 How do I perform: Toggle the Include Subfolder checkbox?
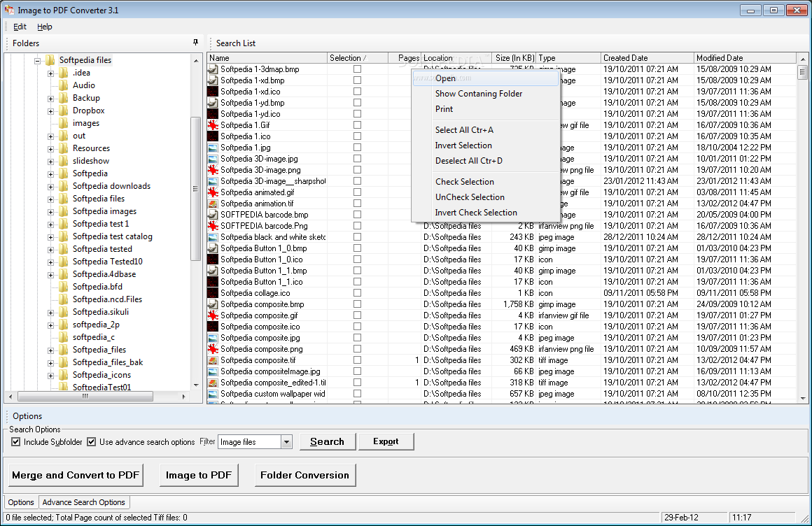point(16,441)
